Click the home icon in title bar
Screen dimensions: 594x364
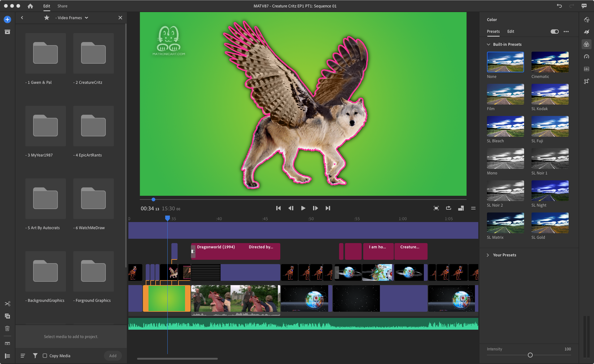[30, 6]
